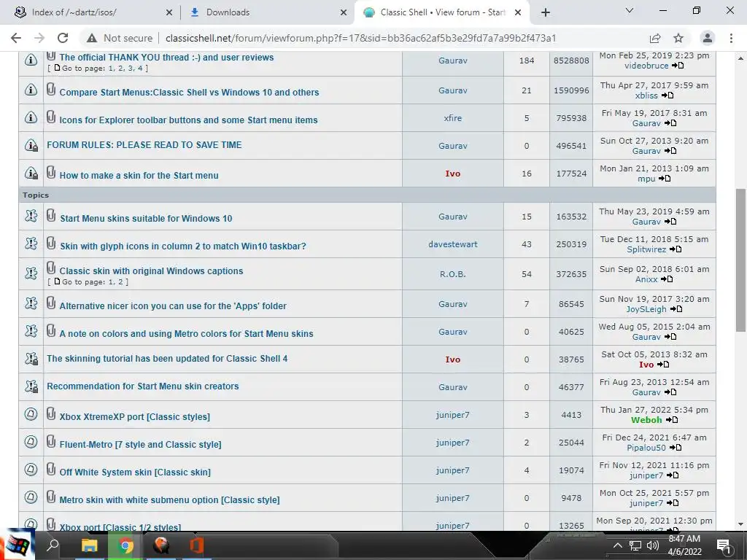Select the Classic Shell View forum tab
The image size is (747, 560).
coord(441,12)
